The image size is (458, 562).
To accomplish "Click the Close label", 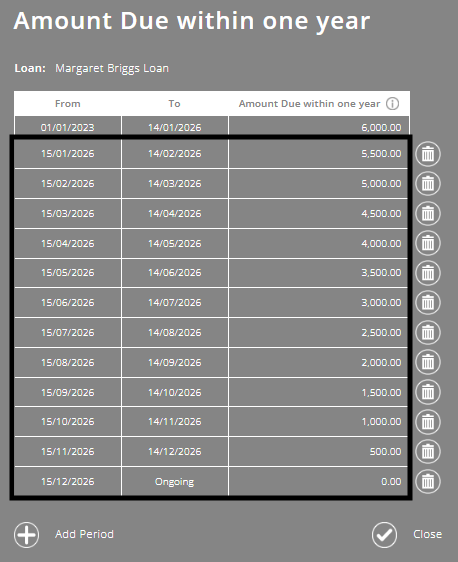I will pyautogui.click(x=428, y=534).
